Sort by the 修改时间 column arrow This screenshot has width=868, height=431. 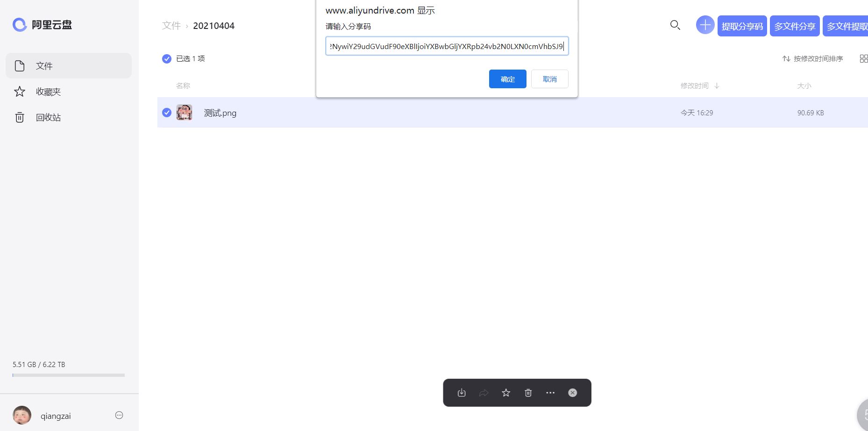coord(717,86)
